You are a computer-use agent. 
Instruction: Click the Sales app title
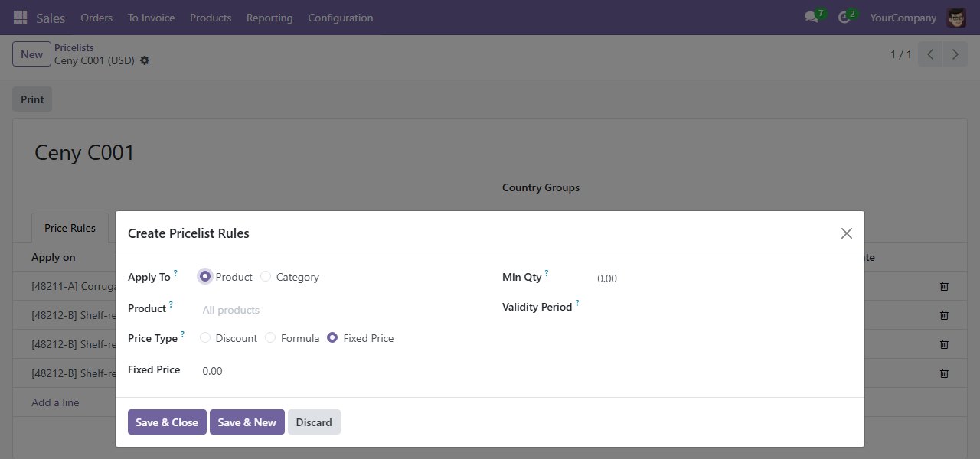pos(51,18)
